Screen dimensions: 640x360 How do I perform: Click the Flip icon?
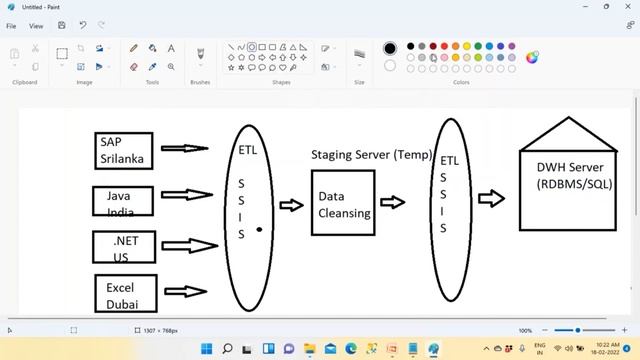(x=99, y=66)
